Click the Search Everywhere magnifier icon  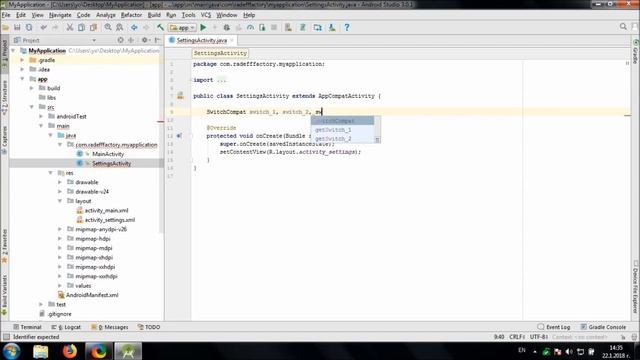(623, 27)
